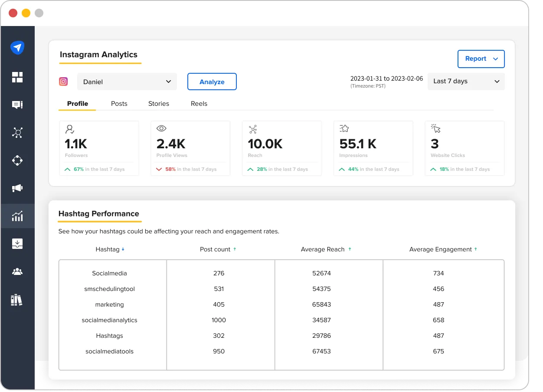Select the Followers metric card

[99, 148]
